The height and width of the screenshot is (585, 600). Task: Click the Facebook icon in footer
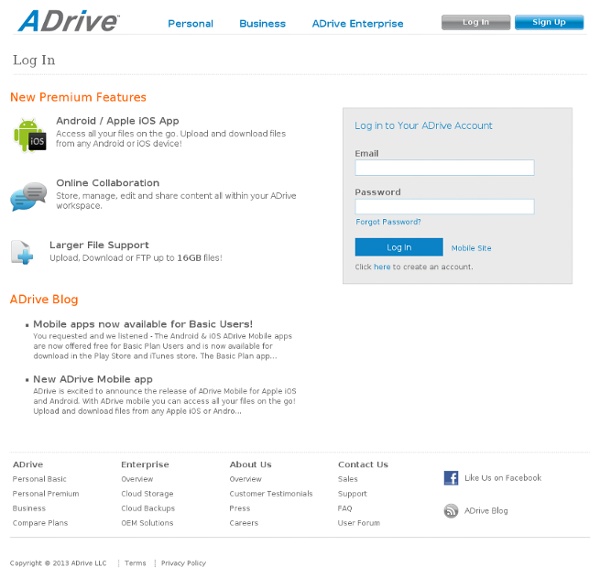(451, 478)
